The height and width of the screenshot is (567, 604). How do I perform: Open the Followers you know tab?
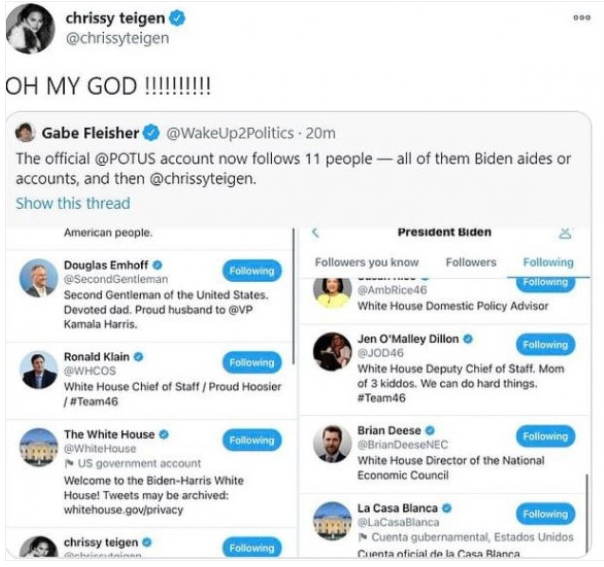point(367,262)
